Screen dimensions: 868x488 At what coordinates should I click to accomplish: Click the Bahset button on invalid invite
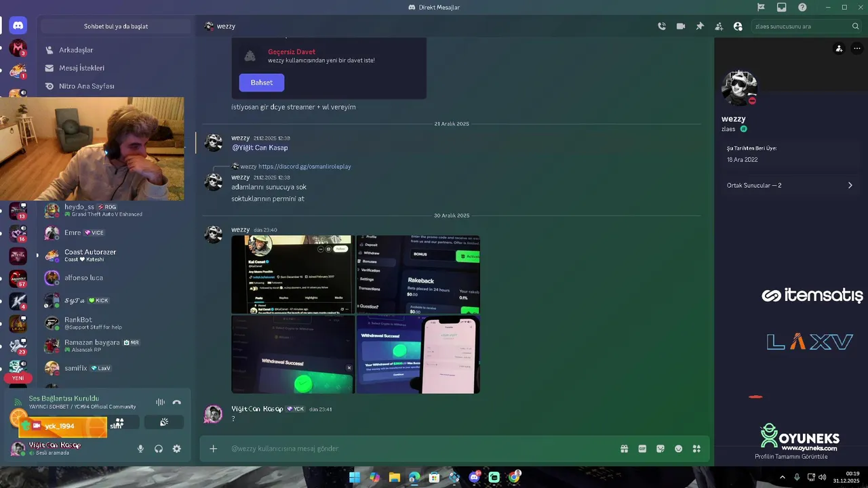click(x=262, y=83)
